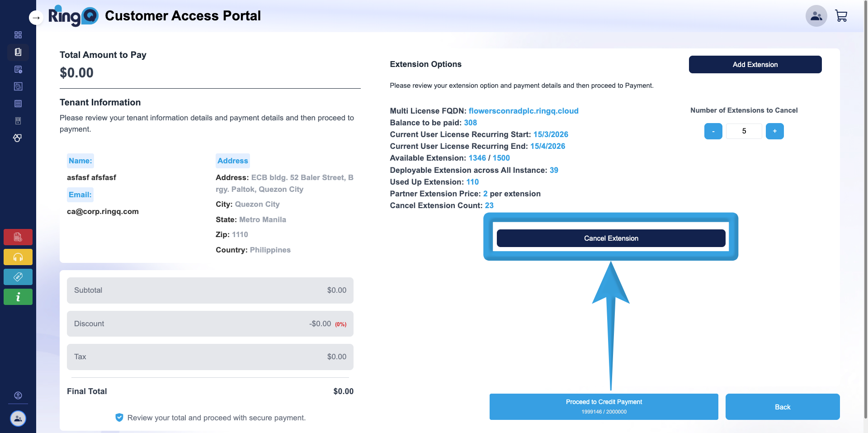The width and height of the screenshot is (868, 433).
Task: Select the server icon in sidebar
Action: point(18,121)
